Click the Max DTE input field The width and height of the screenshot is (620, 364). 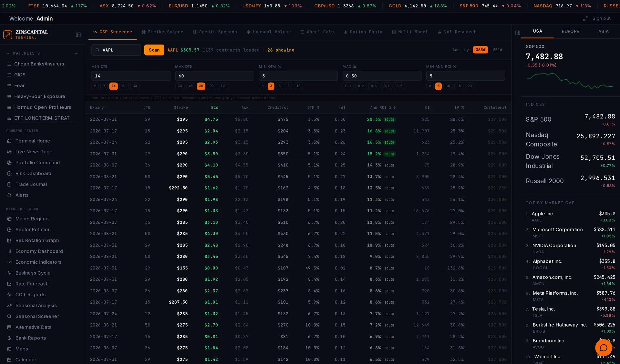[214, 76]
